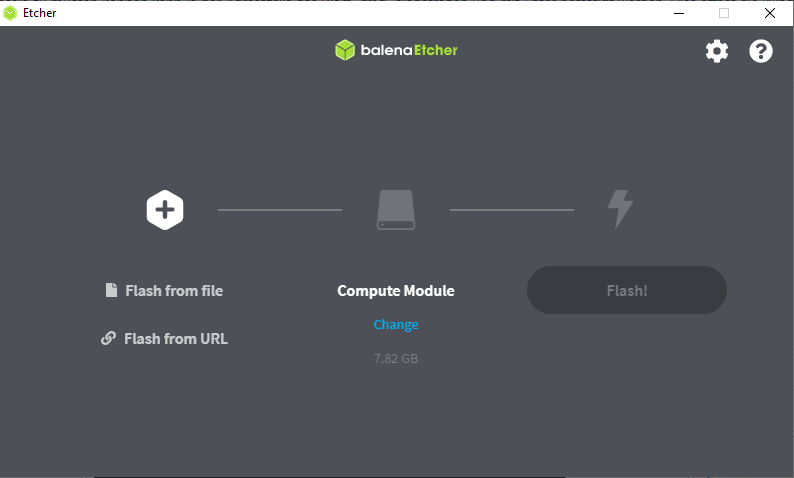The image size is (794, 478).
Task: Click the plus hexagon image icon
Action: 165,210
